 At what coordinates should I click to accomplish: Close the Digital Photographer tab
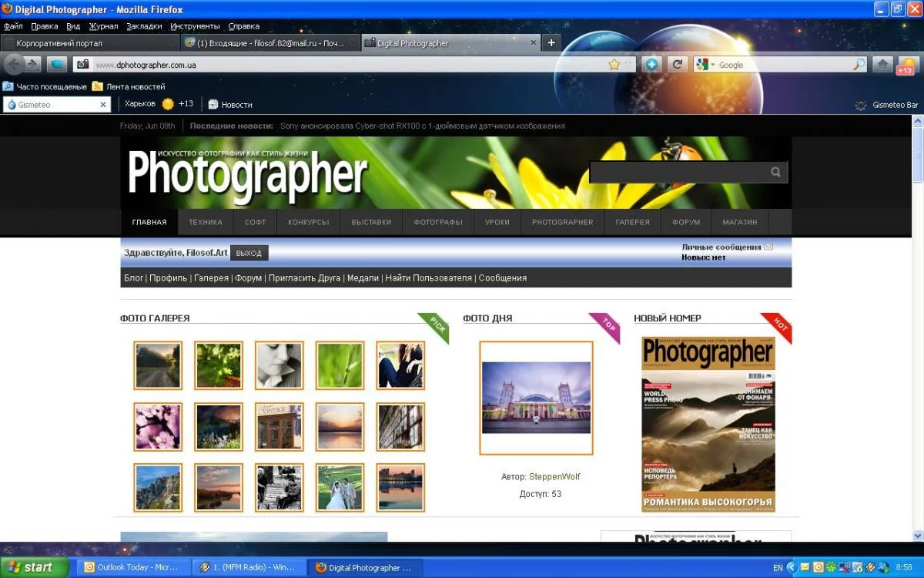point(531,43)
